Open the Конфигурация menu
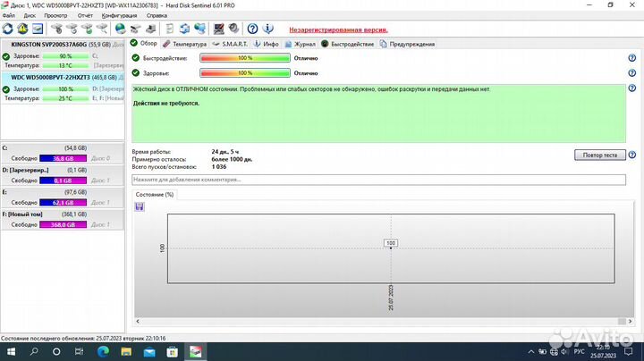This screenshot has height=361, width=644. click(119, 15)
